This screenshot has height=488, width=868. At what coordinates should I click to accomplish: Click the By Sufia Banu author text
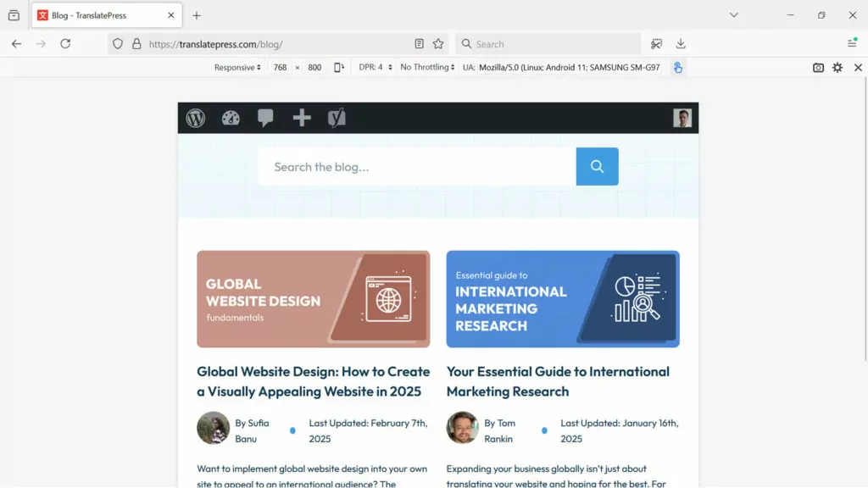(x=252, y=430)
